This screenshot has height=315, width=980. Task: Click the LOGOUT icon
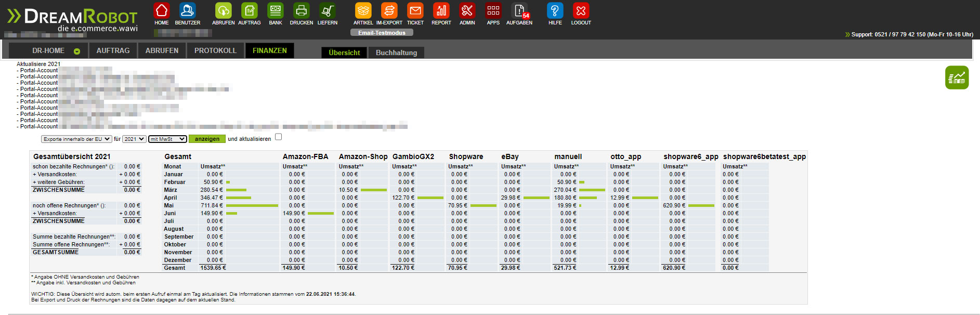click(581, 10)
